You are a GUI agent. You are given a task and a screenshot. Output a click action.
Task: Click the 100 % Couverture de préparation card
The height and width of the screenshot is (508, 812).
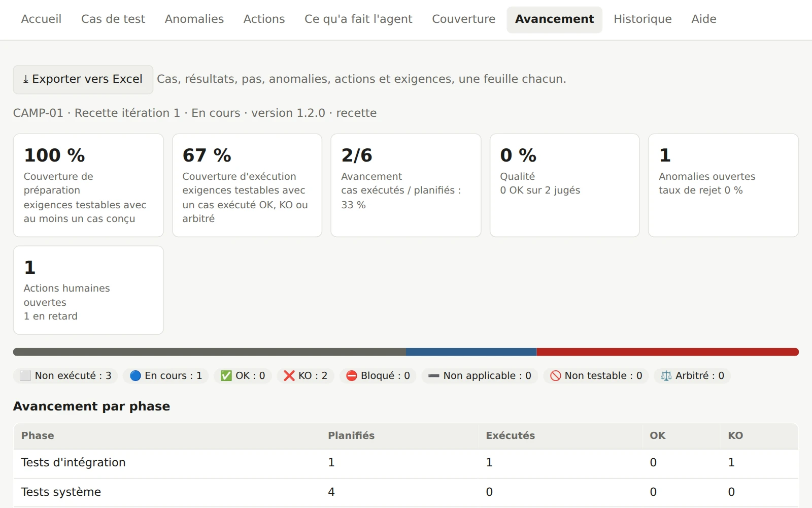(88, 185)
